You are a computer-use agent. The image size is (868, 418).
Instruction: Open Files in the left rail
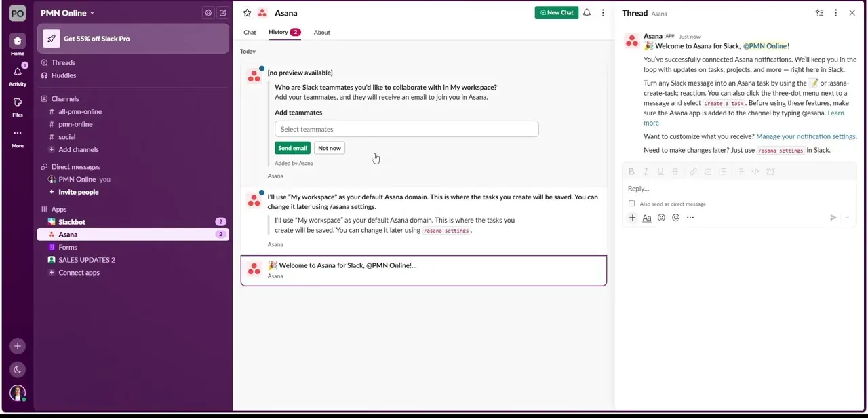click(x=18, y=106)
